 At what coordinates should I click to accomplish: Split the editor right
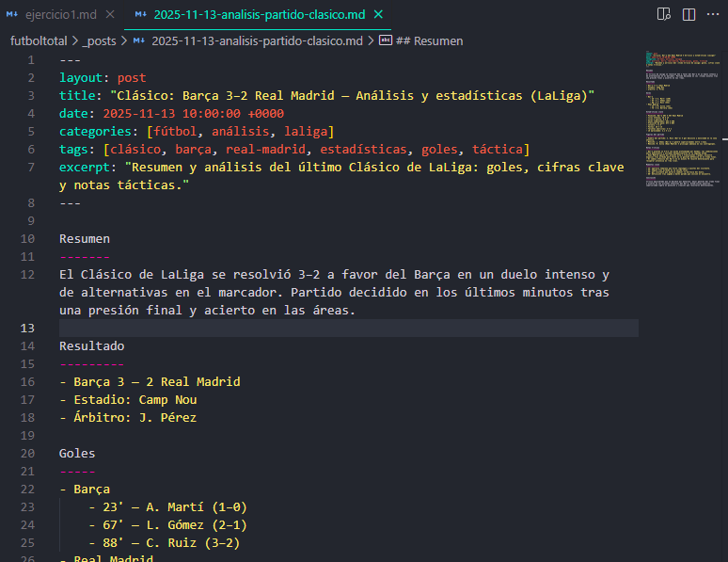coord(688,14)
